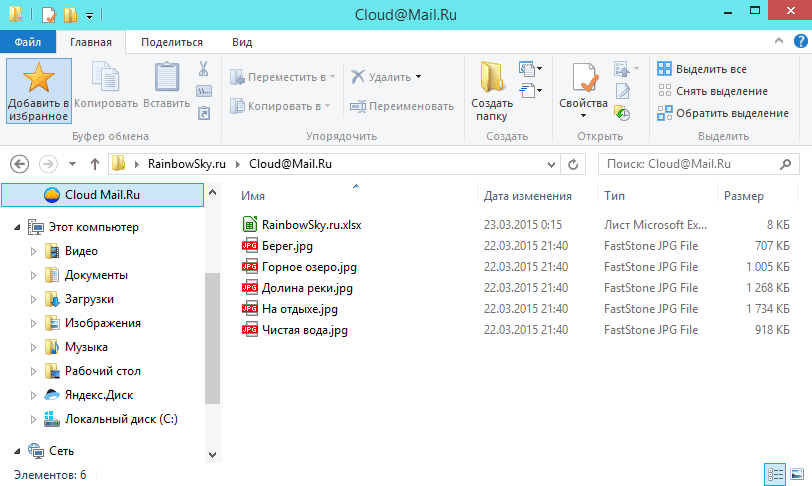This screenshot has width=812, height=486.
Task: Open the address bar history dropdown
Action: [551, 164]
